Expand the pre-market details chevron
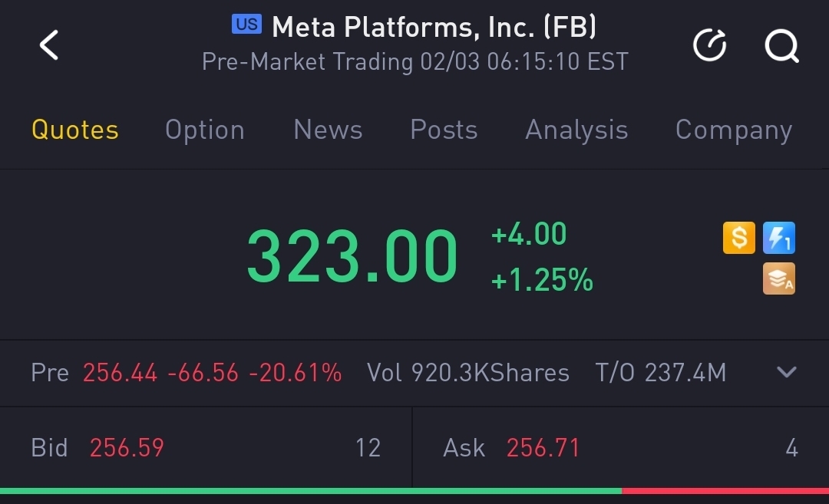Image resolution: width=829 pixels, height=504 pixels. point(787,373)
